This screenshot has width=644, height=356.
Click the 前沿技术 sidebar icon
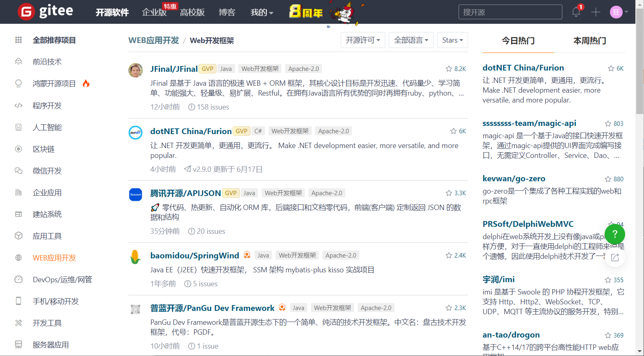click(18, 62)
